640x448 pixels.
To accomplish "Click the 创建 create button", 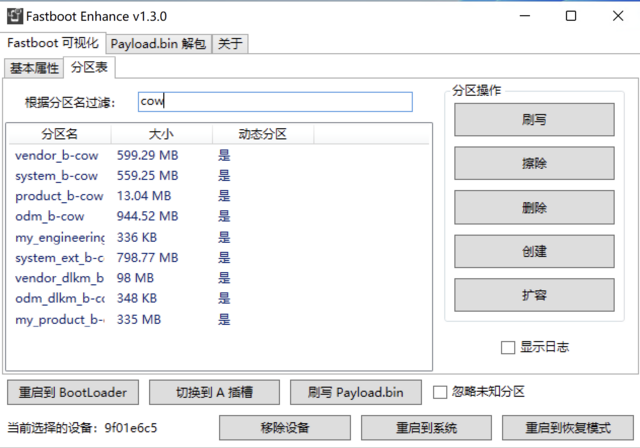I will [534, 251].
